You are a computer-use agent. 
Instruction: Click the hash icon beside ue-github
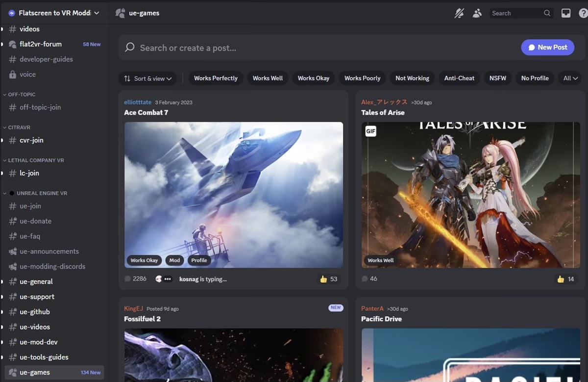[x=13, y=312]
